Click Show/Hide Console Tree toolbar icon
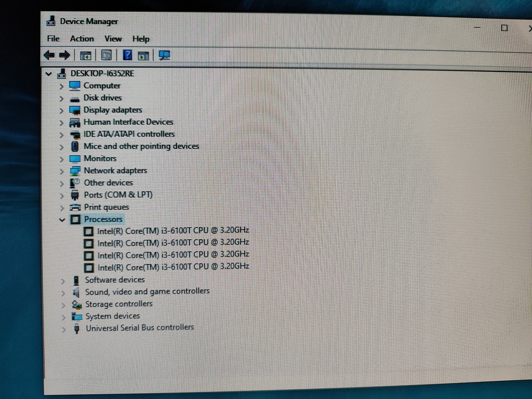The width and height of the screenshot is (532, 399). [x=86, y=56]
